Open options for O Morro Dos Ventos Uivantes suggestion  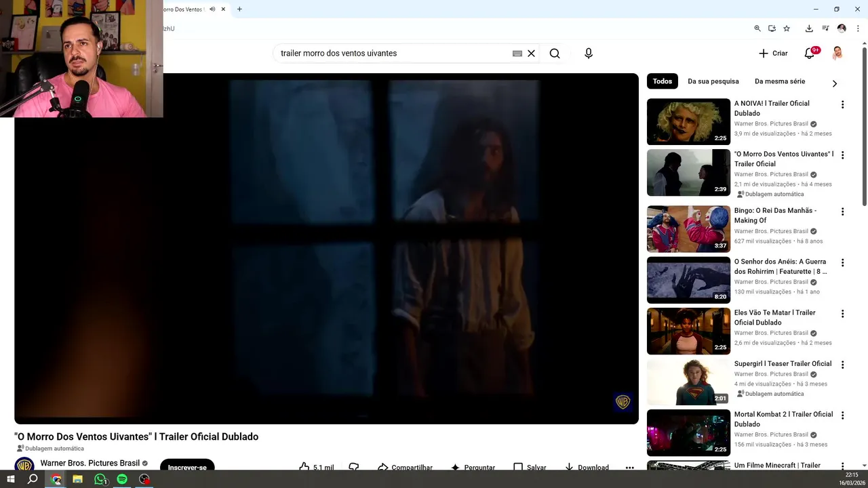pyautogui.click(x=843, y=155)
